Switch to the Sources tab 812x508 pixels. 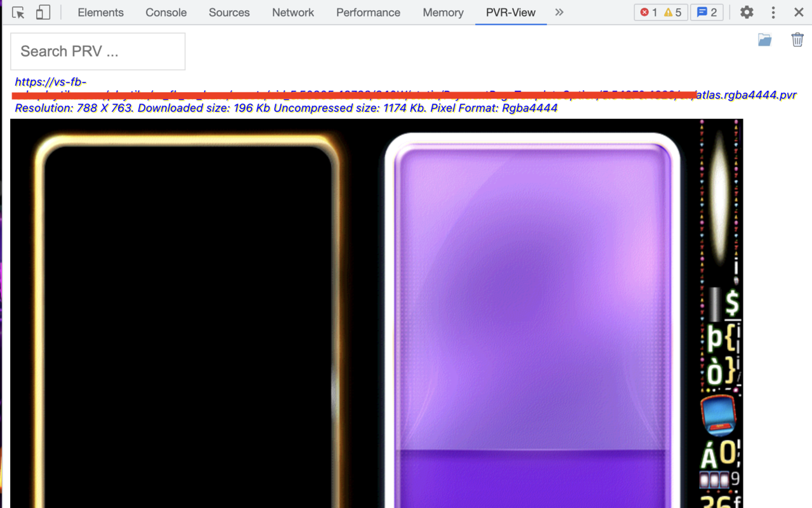point(229,12)
